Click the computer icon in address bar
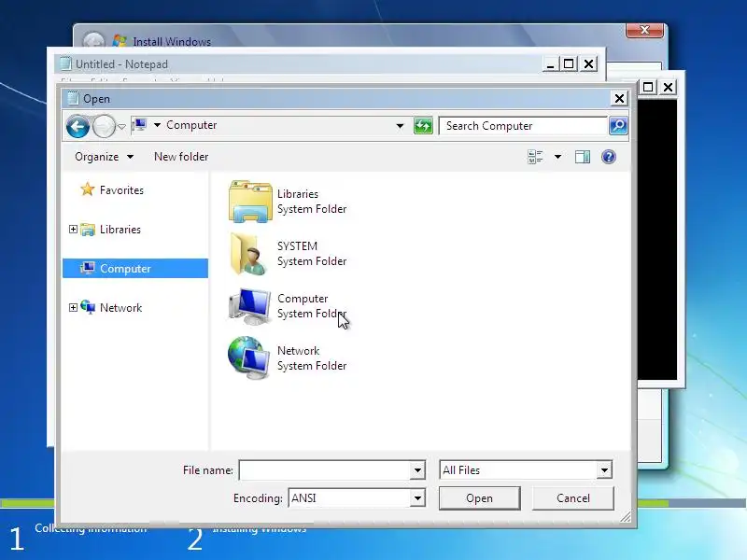The height and width of the screenshot is (560, 747). click(139, 125)
